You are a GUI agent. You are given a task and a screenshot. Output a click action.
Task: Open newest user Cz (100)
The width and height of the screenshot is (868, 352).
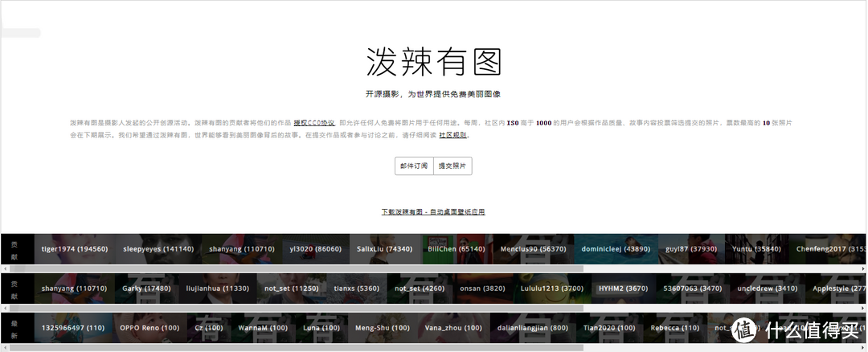(209, 328)
